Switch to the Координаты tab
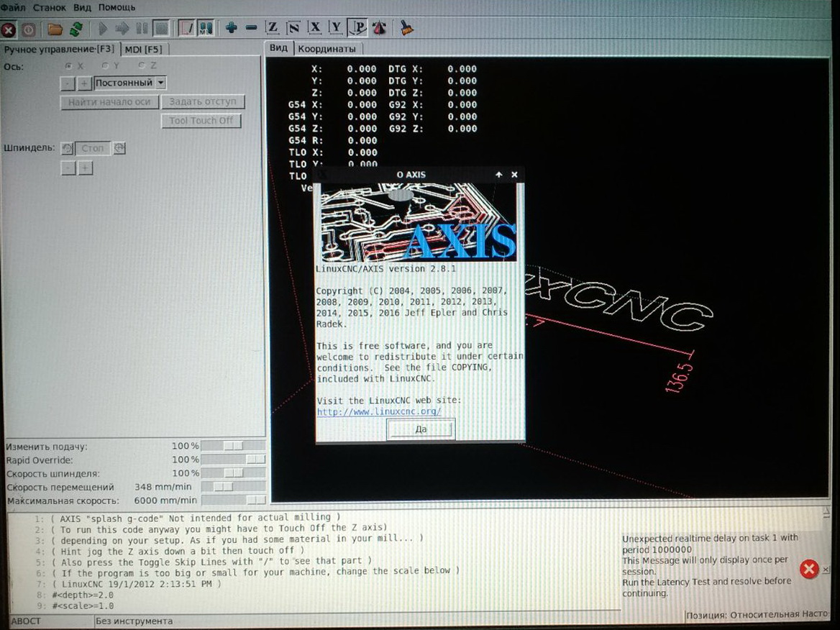The height and width of the screenshot is (630, 840). (327, 49)
